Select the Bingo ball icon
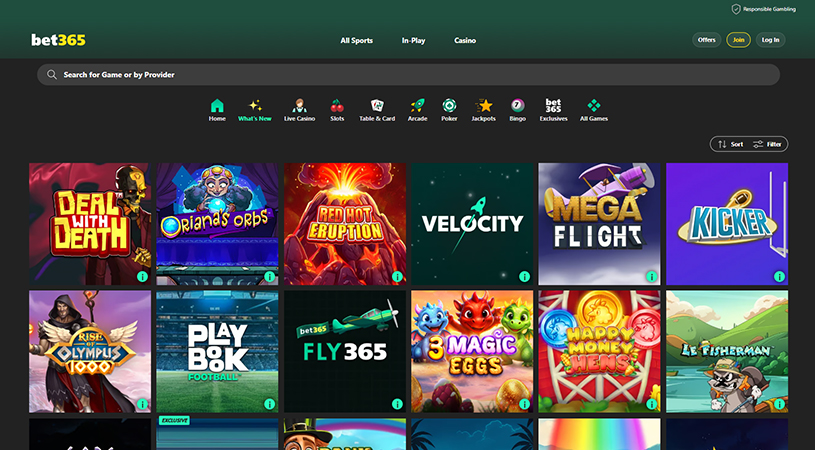815x450 pixels. tap(517, 106)
